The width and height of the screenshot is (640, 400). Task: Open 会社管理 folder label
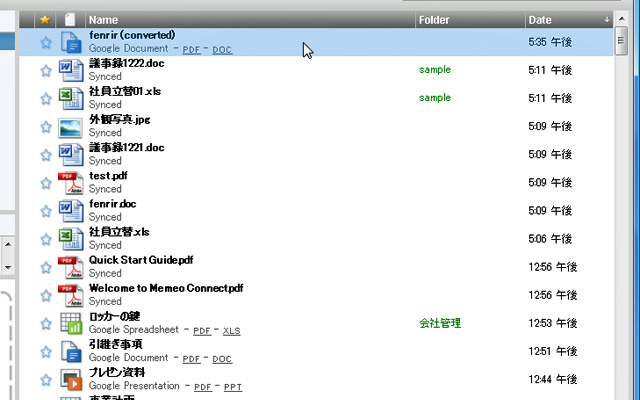coord(440,323)
